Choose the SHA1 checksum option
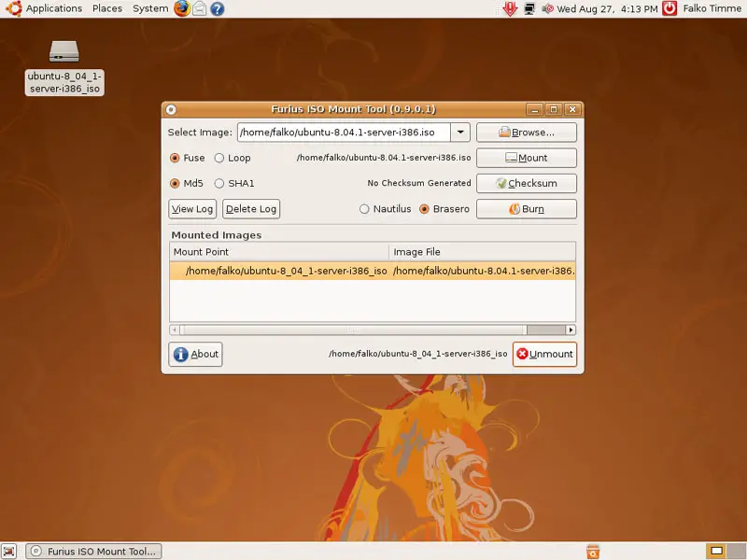The width and height of the screenshot is (747, 560). 234,183
